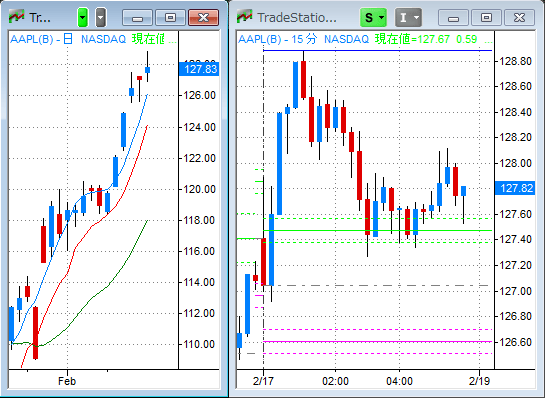Minimize the left daily chart window

click(x=137, y=17)
